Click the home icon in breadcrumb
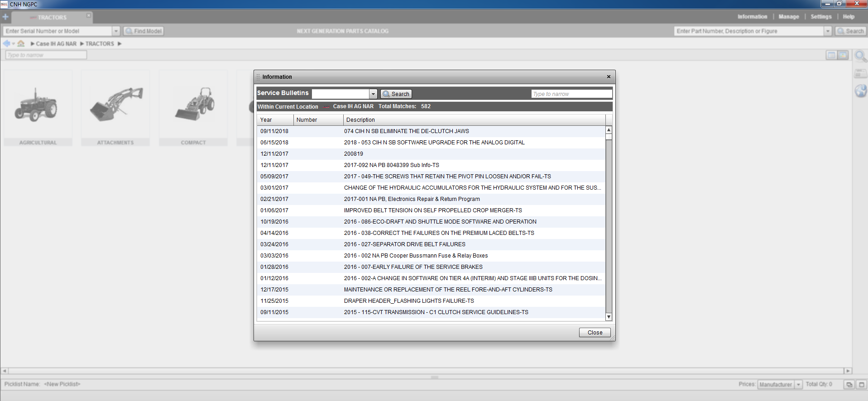 21,43
